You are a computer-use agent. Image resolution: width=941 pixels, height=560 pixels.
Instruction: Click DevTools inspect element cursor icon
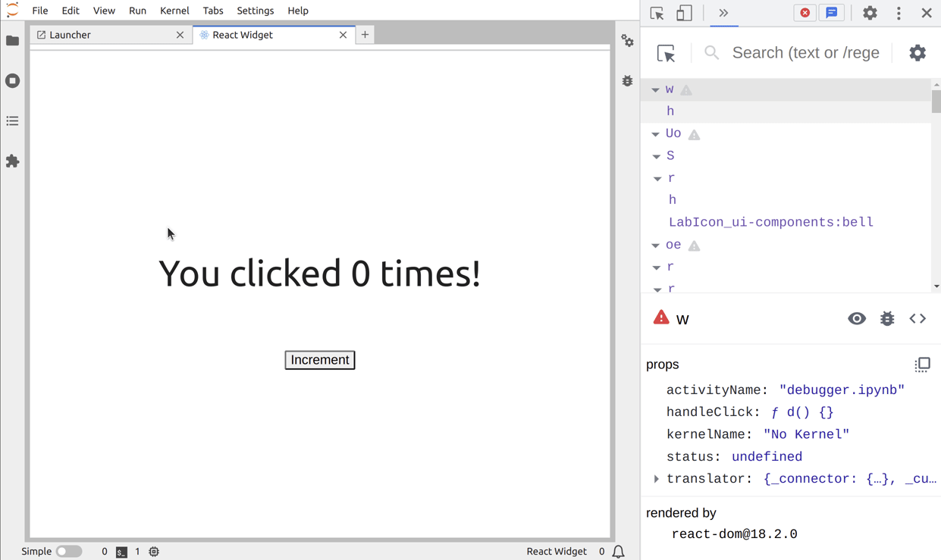click(x=657, y=13)
